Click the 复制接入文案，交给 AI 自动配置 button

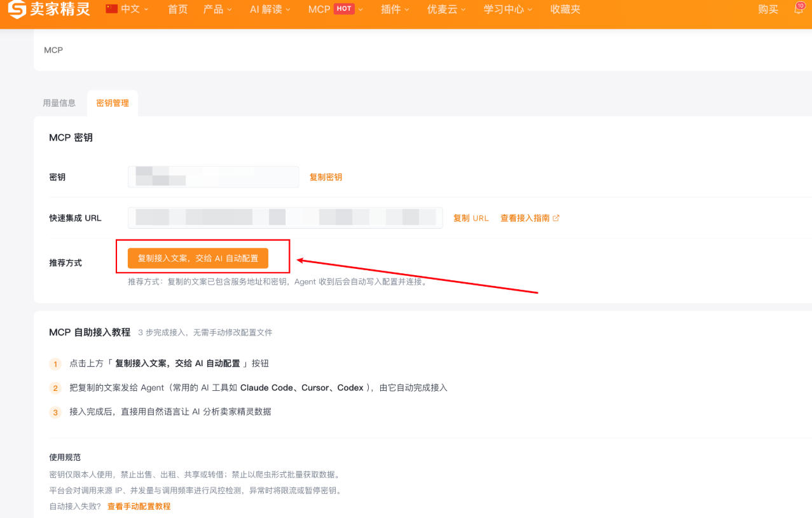click(x=198, y=258)
